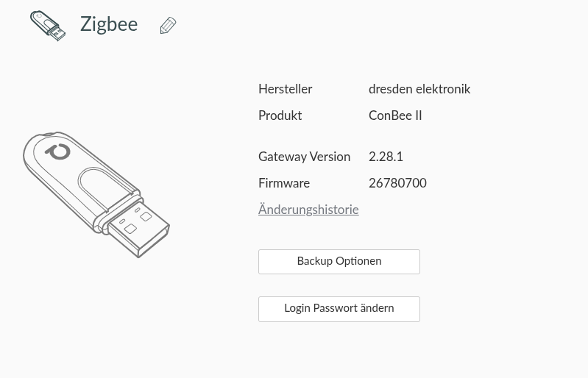Select the dresden elektronik manufacturer text
Viewport: 588px width, 378px height.
coord(419,89)
